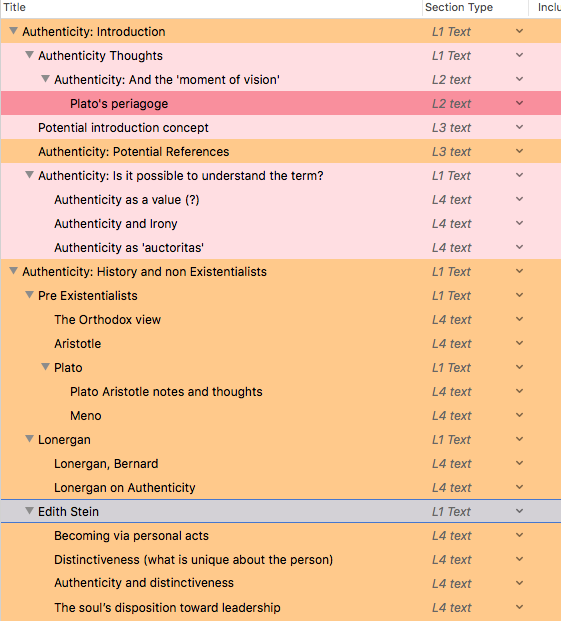Open Section Type dropdown for Plato's periagoge
This screenshot has width=561, height=621.
click(x=519, y=103)
